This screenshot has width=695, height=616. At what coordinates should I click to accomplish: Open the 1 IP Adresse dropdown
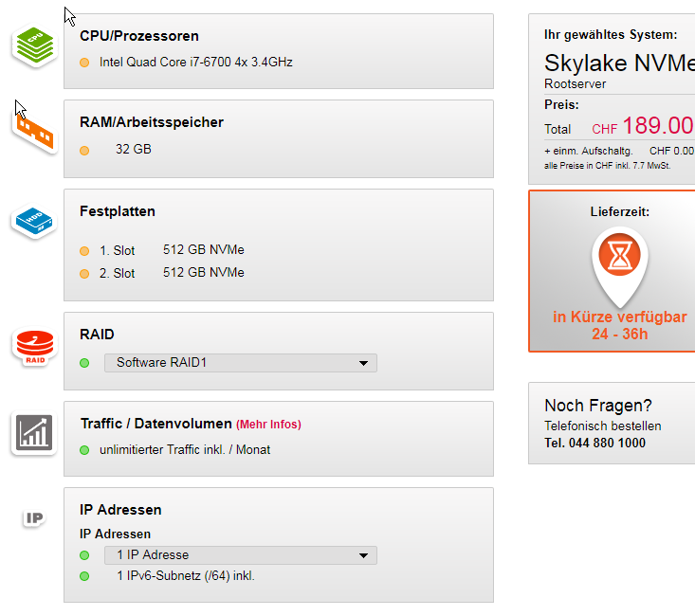(241, 555)
